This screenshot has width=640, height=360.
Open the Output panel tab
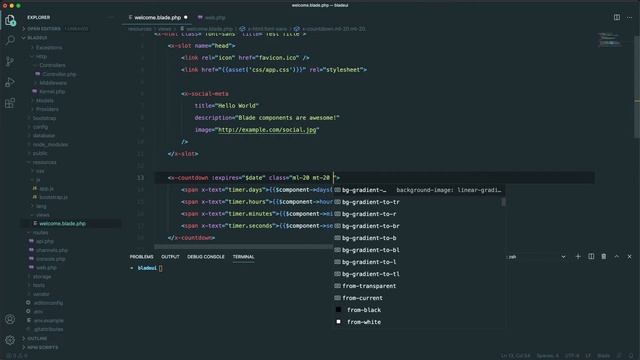[x=170, y=257]
